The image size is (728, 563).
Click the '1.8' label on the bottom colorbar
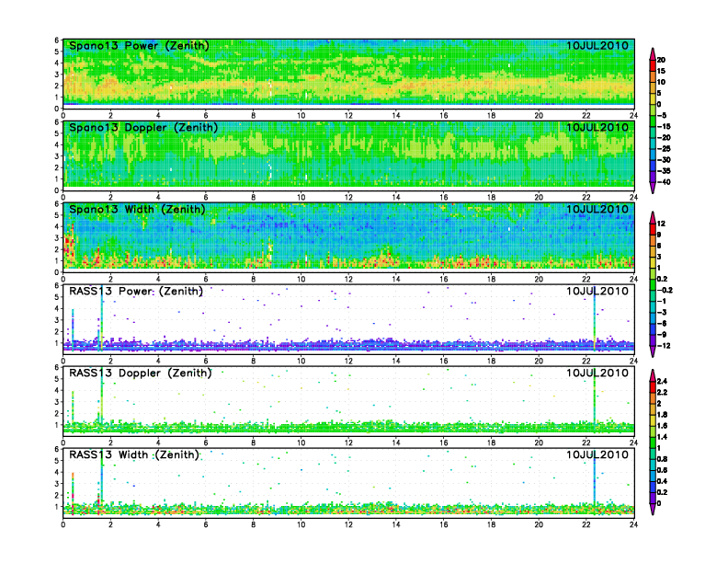coord(662,415)
